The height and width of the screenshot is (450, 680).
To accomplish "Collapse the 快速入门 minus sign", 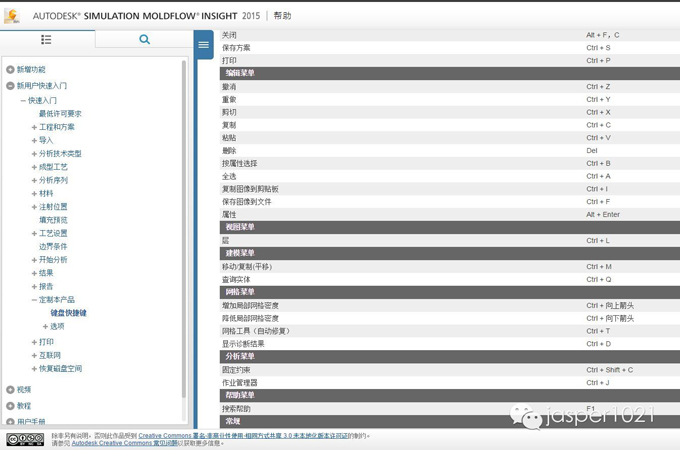I will 23,101.
